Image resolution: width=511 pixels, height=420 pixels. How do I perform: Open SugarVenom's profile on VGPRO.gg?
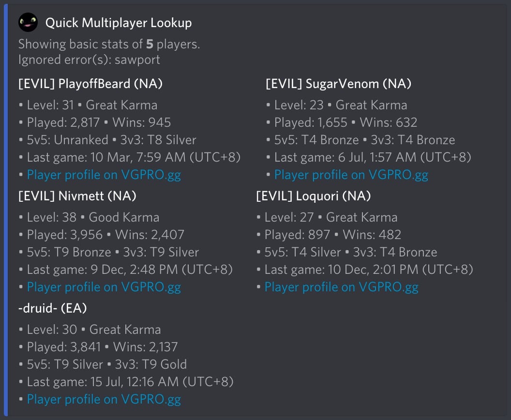point(351,175)
